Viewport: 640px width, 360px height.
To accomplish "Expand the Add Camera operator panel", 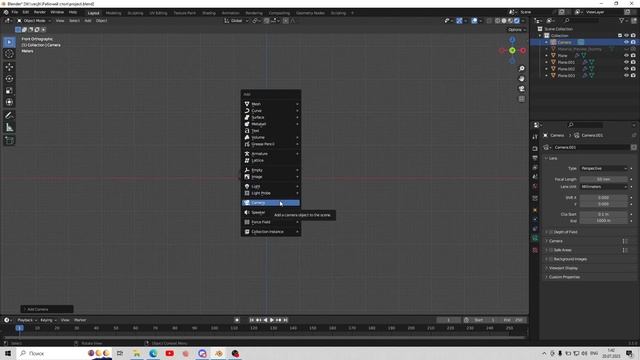I will (x=47, y=309).
